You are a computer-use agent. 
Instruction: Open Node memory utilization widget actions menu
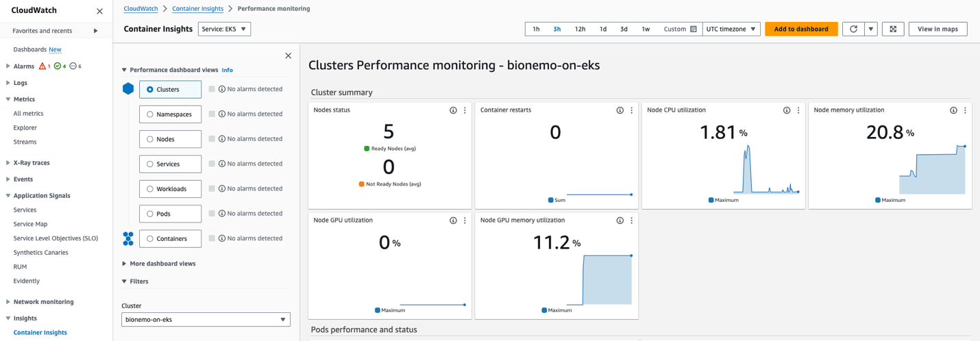[965, 110]
